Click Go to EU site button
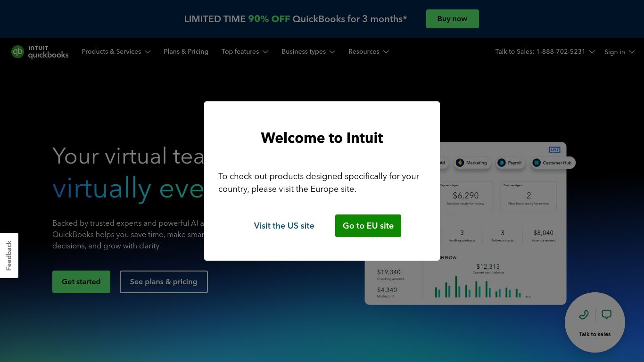This screenshot has height=362, width=644. point(368,226)
